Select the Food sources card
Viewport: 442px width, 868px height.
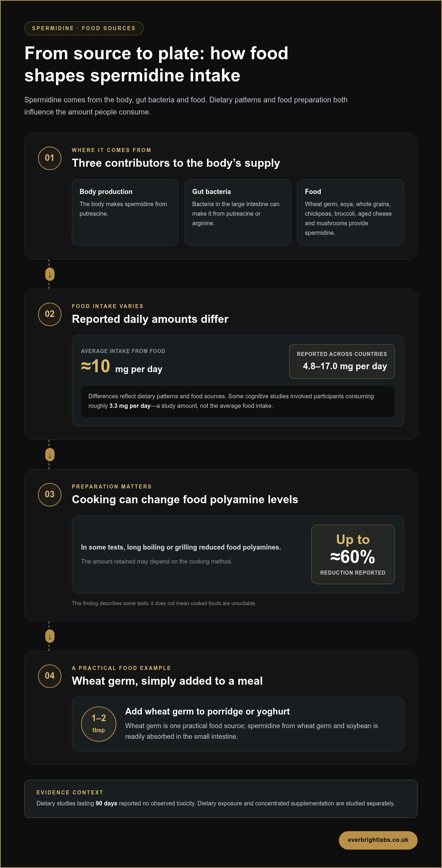[x=351, y=212]
